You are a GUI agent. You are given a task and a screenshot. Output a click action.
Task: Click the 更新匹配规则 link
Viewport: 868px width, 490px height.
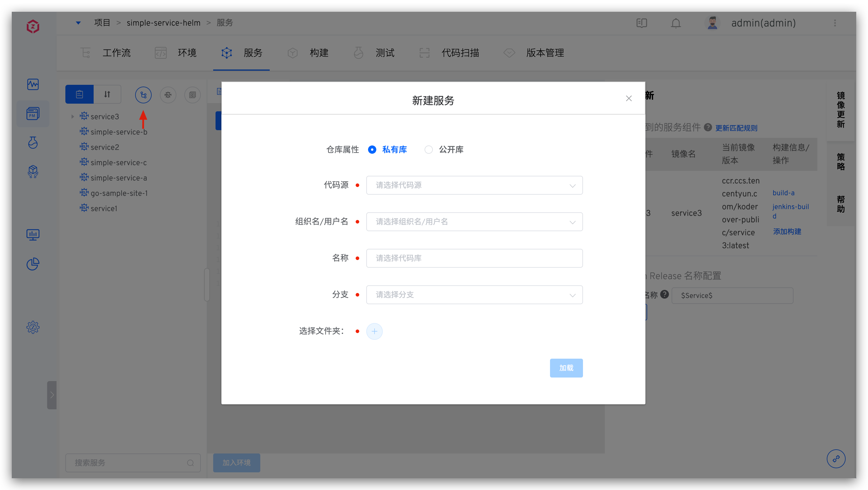point(736,128)
